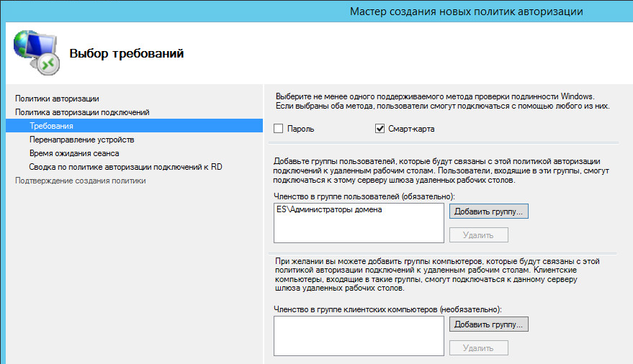633x364 pixels.
Task: Click the empty client computer groups list
Action: (x=359, y=336)
